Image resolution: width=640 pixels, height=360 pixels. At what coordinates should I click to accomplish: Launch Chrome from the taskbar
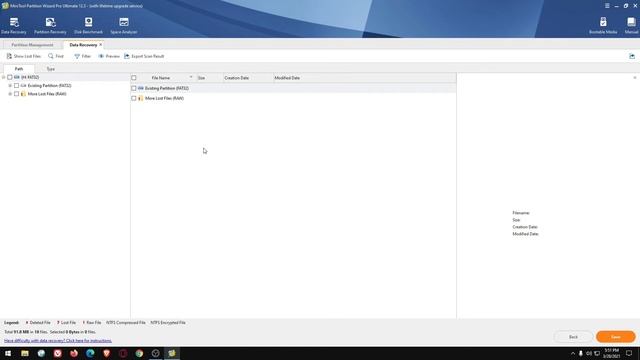139,353
